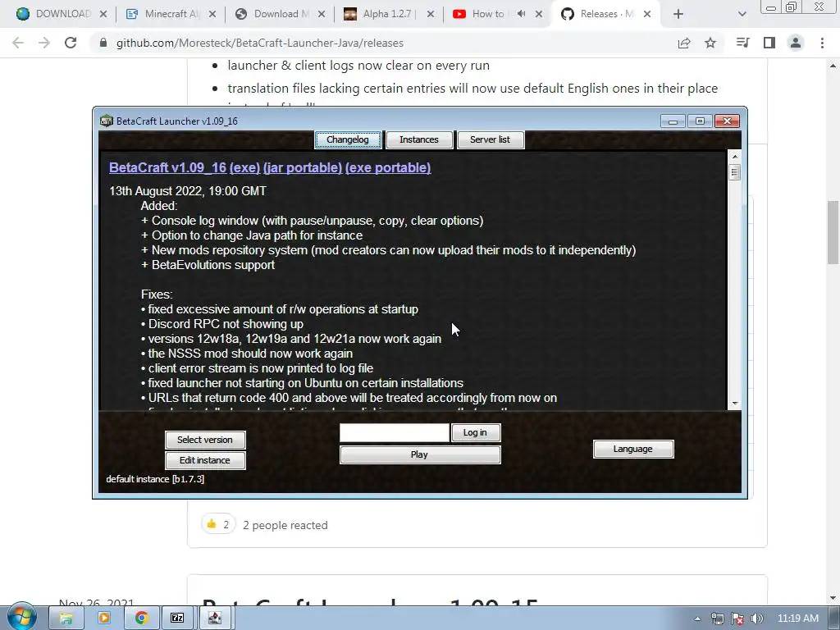Open the (jar portable) link
The height and width of the screenshot is (630, 840).
coord(303,167)
